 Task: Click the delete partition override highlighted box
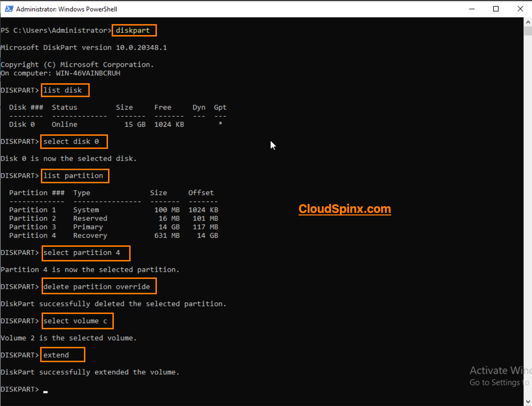coord(99,286)
